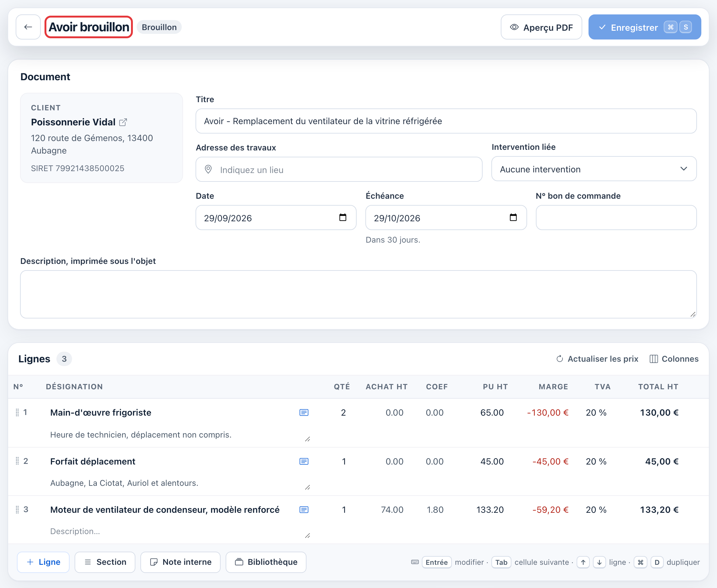Viewport: 717px width, 588px height.
Task: Grab the drag handle of line 1
Action: click(x=17, y=412)
